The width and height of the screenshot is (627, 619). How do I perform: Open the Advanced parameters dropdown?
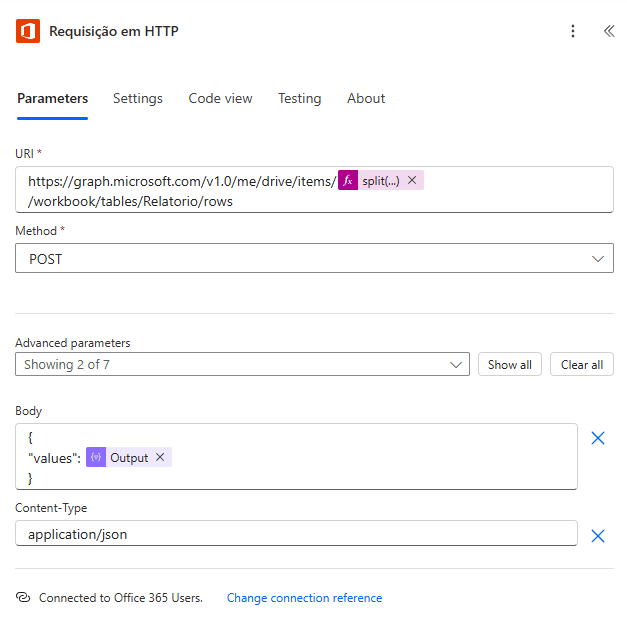[x=242, y=365]
